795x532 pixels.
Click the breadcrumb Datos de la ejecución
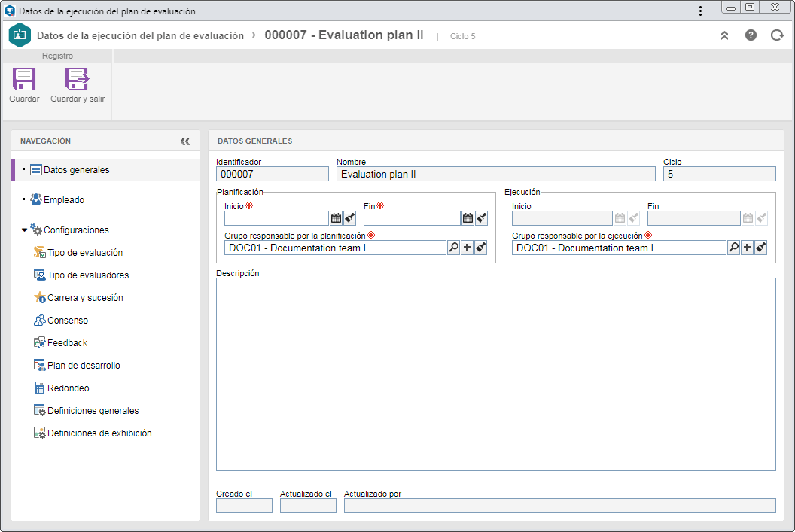click(x=141, y=35)
